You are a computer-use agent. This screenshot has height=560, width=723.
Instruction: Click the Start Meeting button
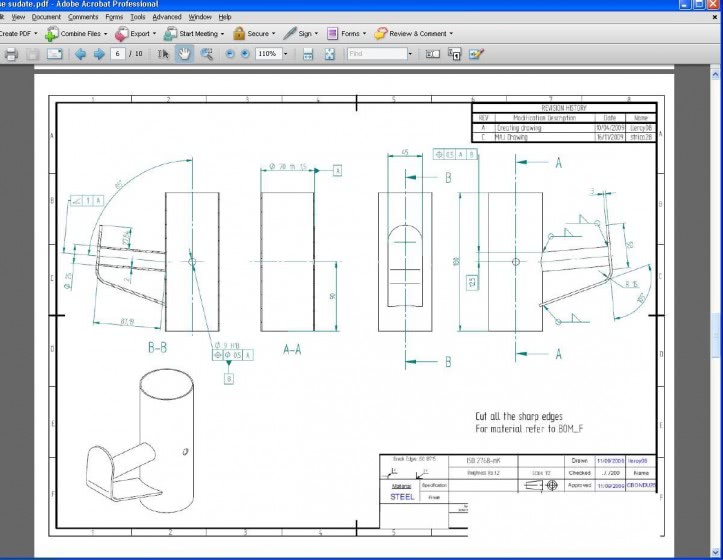click(x=195, y=33)
